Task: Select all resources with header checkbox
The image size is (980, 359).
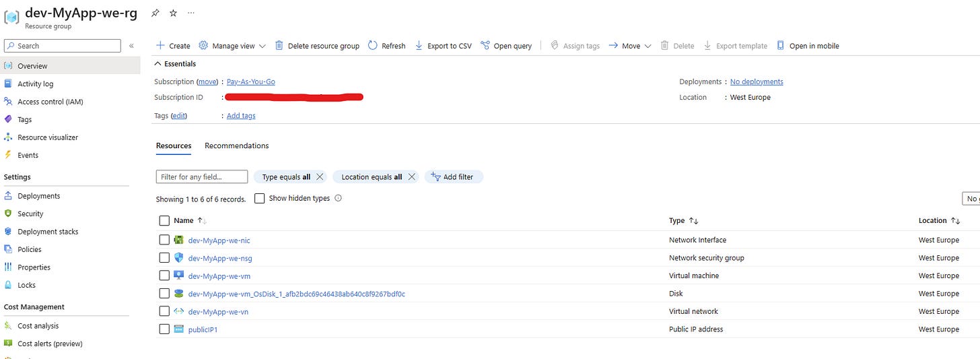Action: 164,220
